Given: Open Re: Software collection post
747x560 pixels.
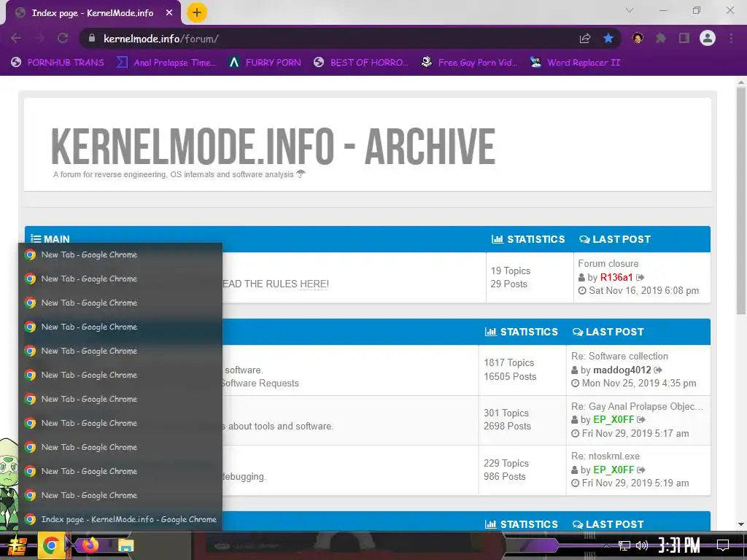Looking at the screenshot, I should coord(619,356).
